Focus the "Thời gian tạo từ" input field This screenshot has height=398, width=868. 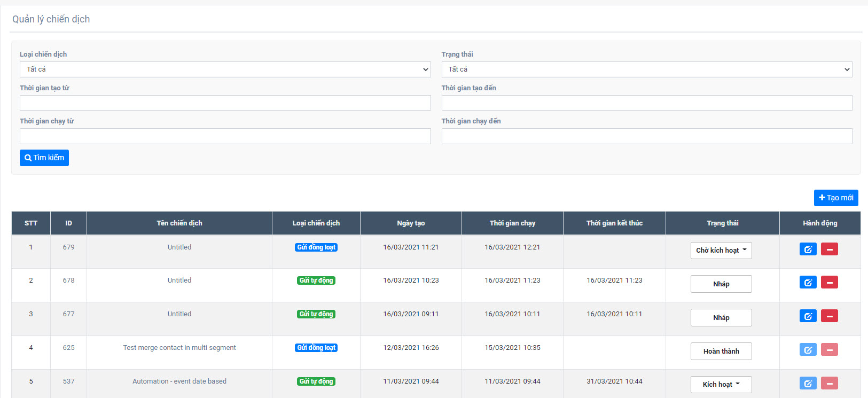point(225,103)
